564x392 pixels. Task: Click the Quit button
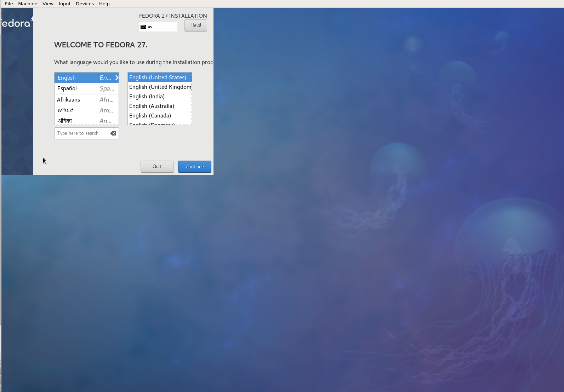(157, 167)
